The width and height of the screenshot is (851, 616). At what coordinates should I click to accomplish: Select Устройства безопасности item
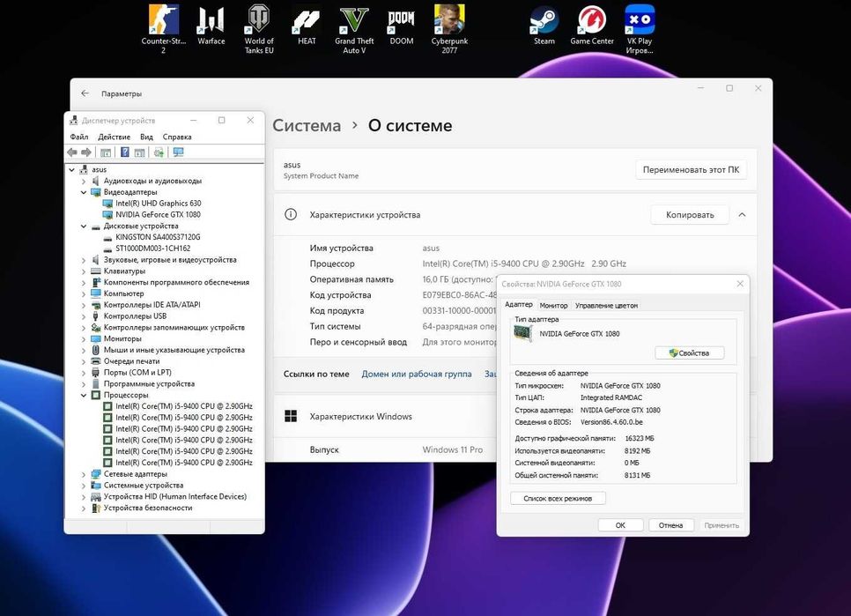[148, 508]
